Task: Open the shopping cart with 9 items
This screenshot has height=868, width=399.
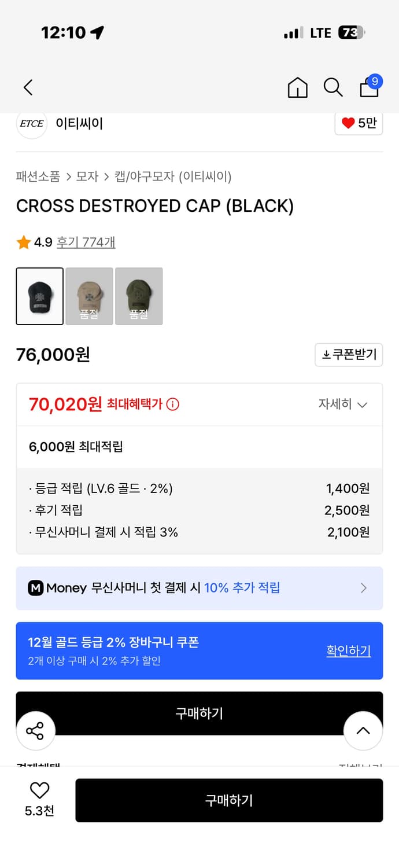Action: pos(369,88)
